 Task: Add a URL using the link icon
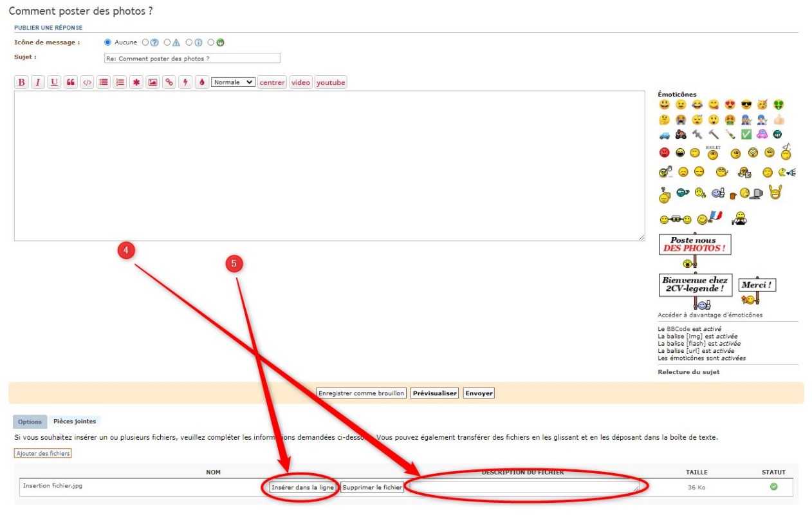click(169, 82)
